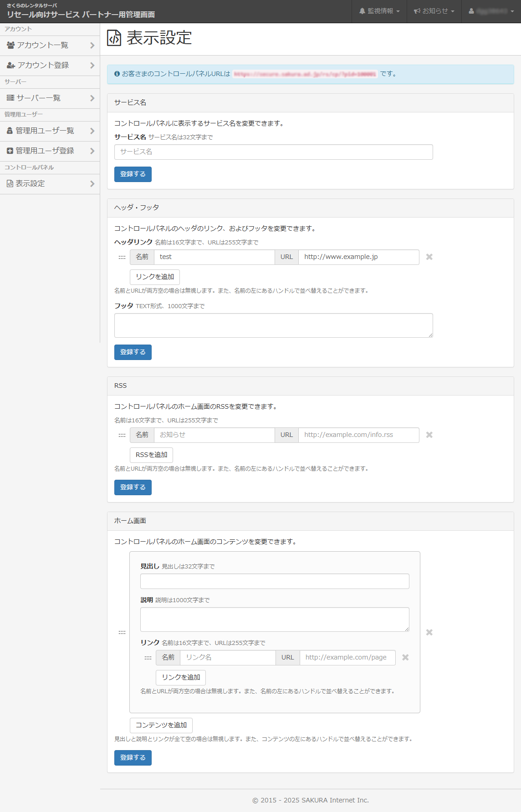This screenshot has height=812, width=521.
Task: Click the コンテンツを追加 button
Action: click(161, 725)
